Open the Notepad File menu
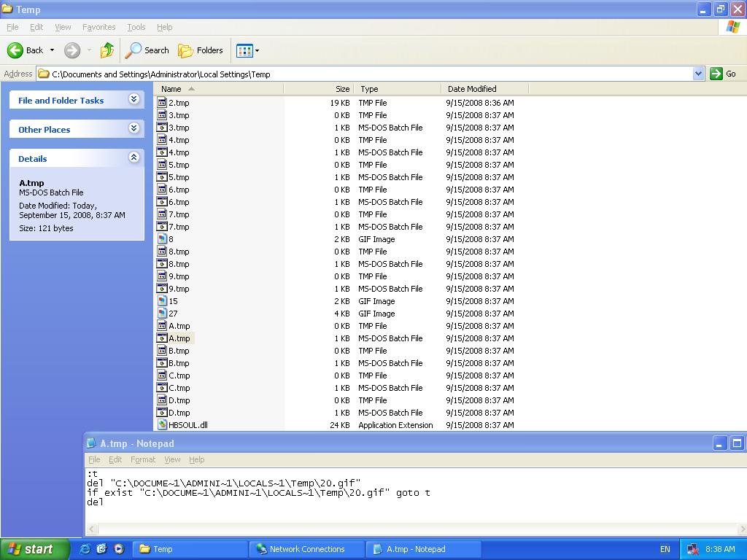The image size is (747, 560). pyautogui.click(x=94, y=459)
